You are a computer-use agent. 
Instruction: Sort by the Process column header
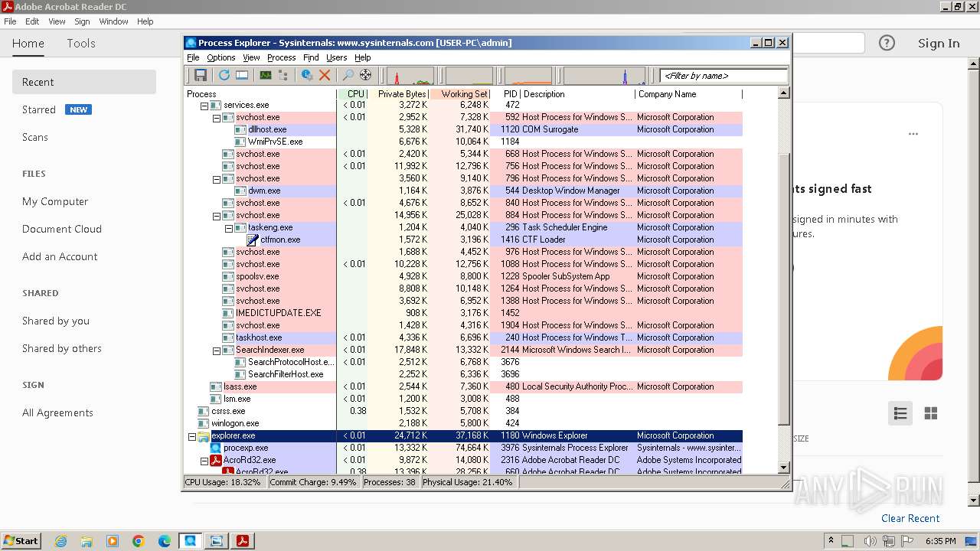click(260, 94)
